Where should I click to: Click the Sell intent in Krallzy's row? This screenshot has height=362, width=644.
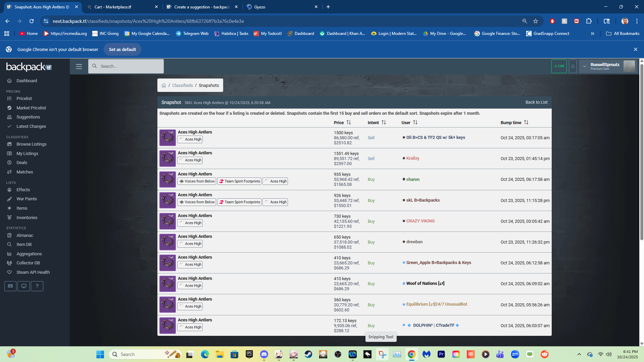[x=371, y=159]
